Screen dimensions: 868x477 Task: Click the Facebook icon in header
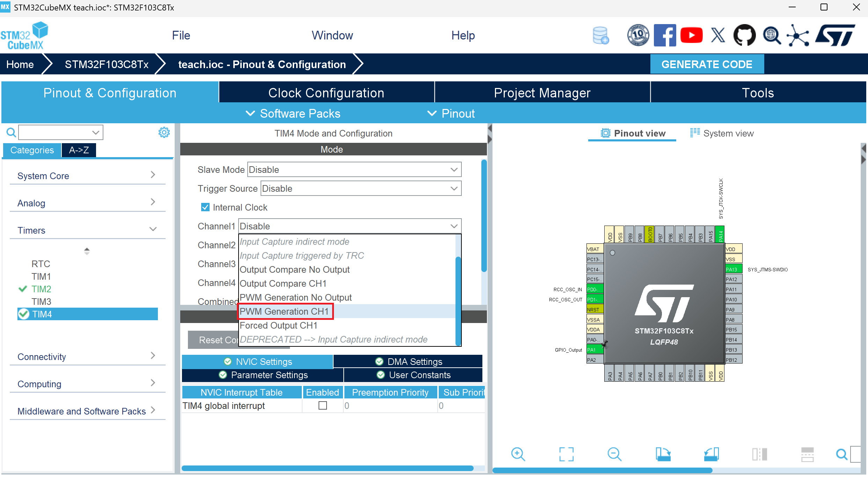(x=665, y=35)
